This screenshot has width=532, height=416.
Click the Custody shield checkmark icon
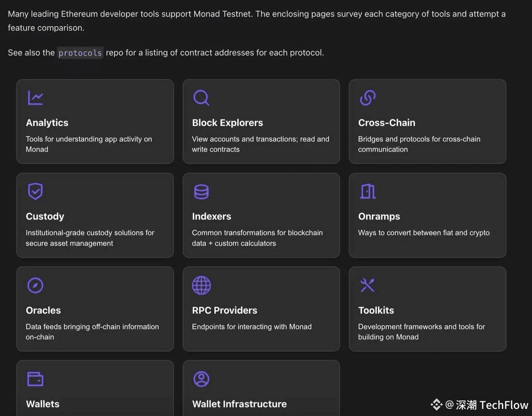[35, 192]
